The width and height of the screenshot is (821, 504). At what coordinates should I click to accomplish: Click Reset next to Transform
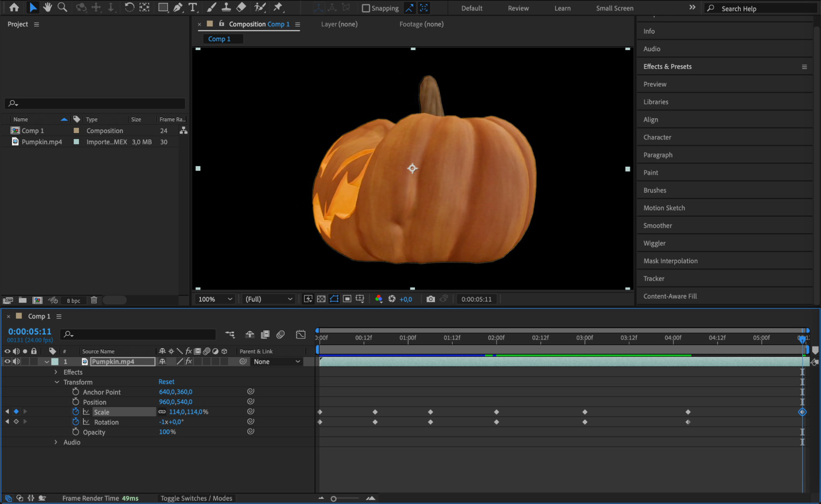166,382
